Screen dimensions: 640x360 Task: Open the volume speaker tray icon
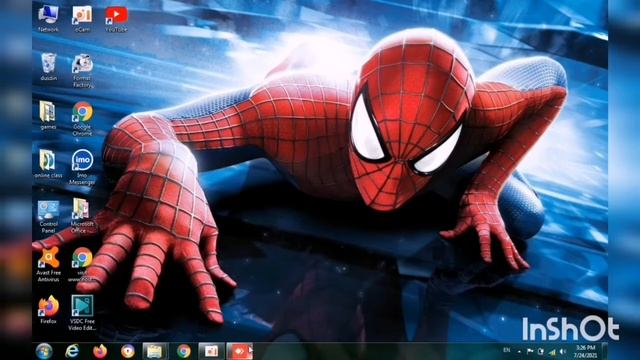563,351
